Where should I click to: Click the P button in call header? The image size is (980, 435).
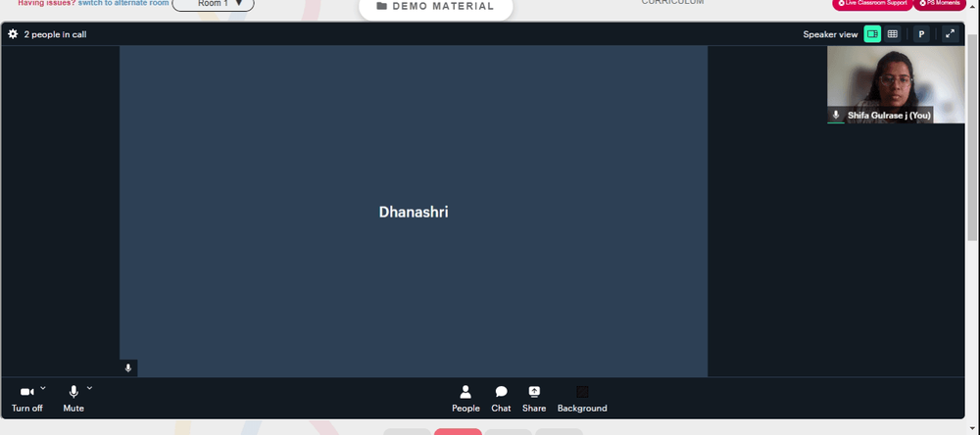tap(920, 34)
